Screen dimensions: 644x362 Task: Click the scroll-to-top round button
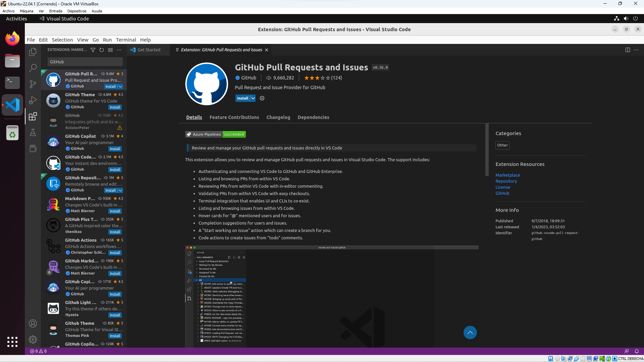[470, 333]
